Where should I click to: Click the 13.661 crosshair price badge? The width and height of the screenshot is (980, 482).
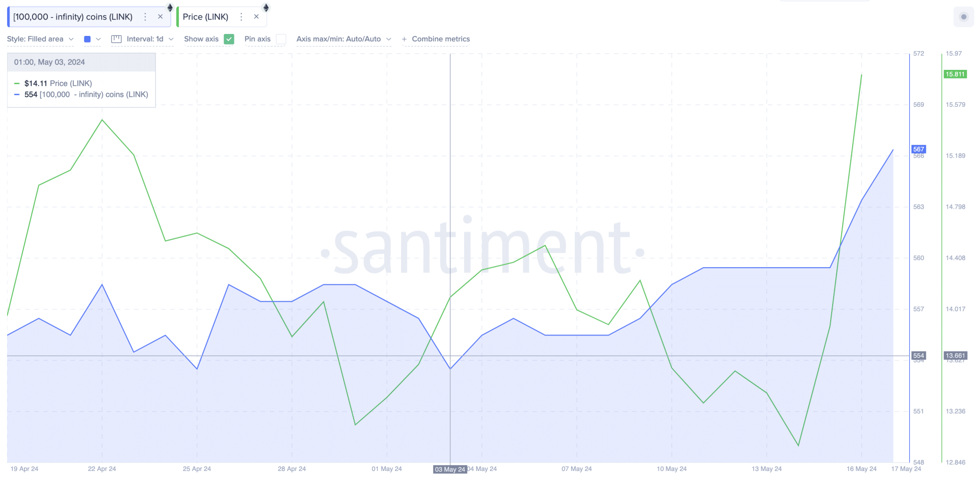click(x=955, y=356)
